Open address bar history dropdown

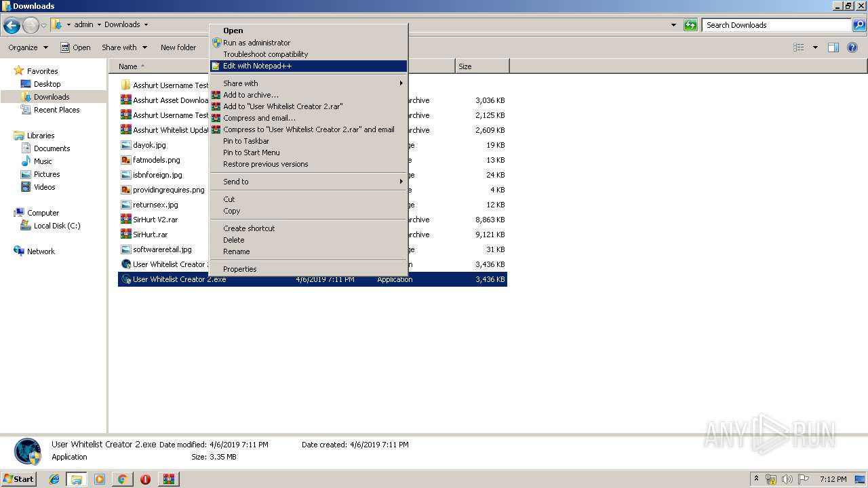tap(673, 25)
